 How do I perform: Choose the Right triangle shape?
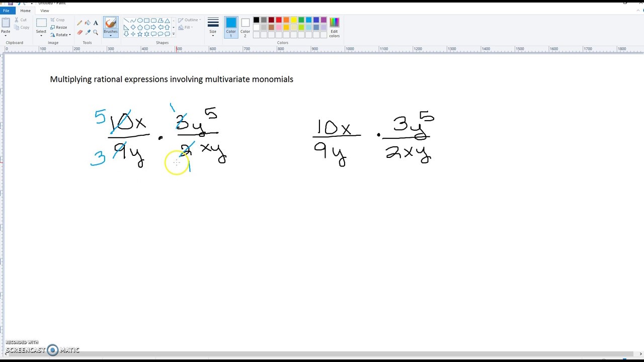126,27
